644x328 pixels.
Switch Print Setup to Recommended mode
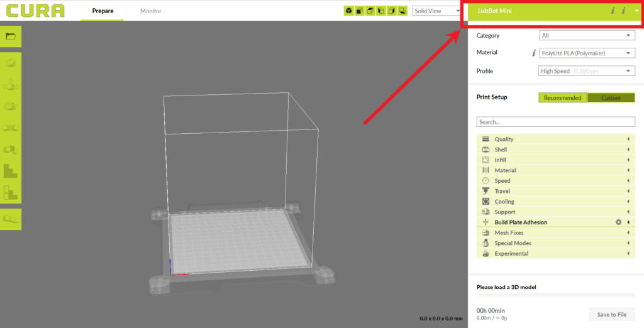click(x=563, y=97)
